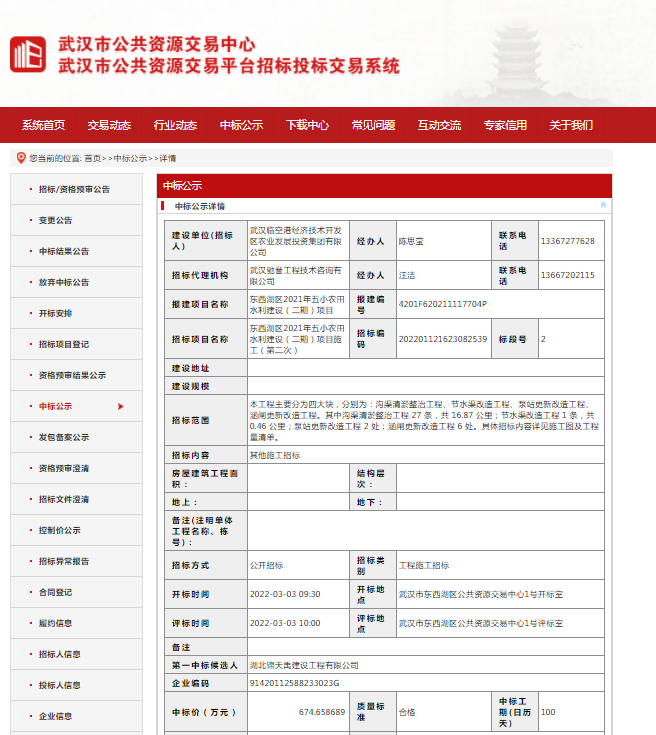The height and width of the screenshot is (735, 656).
Task: Select 资格预审澄清 sidebar item
Action: pyautogui.click(x=64, y=468)
